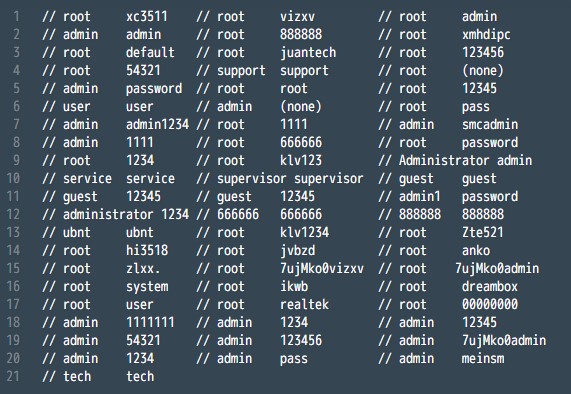Click dreambox on line 16
The height and width of the screenshot is (394, 571).
tap(490, 287)
